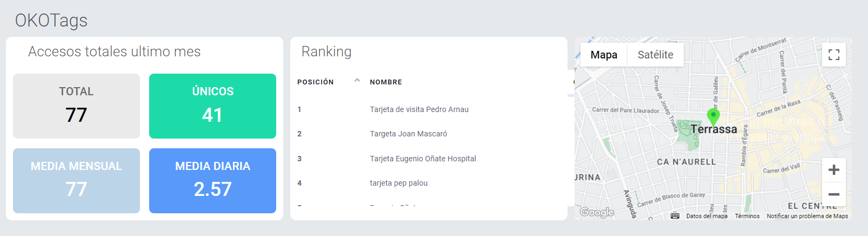This screenshot has width=868, height=236.
Task: Click the MEDIA DIARIA 2.57 card
Action: (x=212, y=181)
